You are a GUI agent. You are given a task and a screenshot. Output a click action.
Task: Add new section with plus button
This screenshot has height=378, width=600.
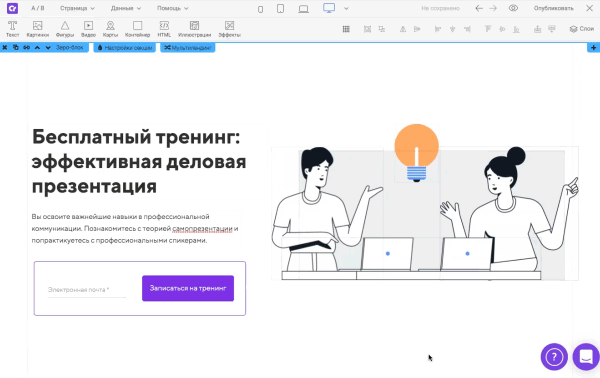pyautogui.click(x=593, y=47)
